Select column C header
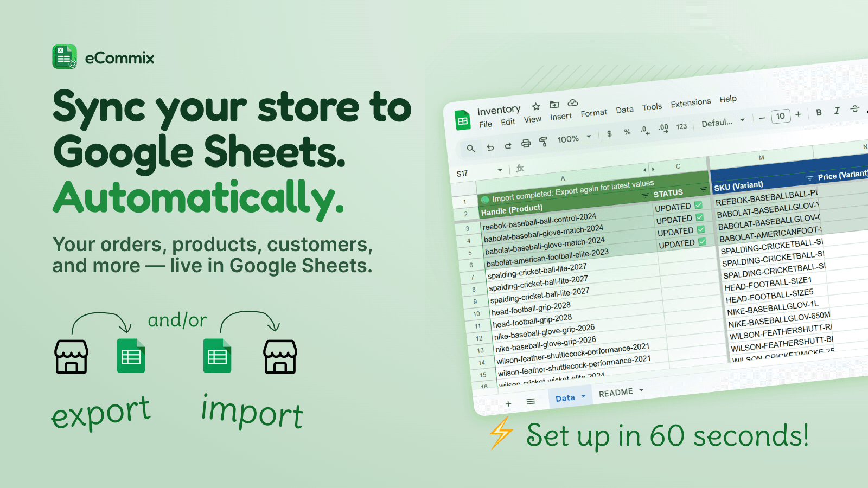Screen dimensions: 868x488 [678, 166]
